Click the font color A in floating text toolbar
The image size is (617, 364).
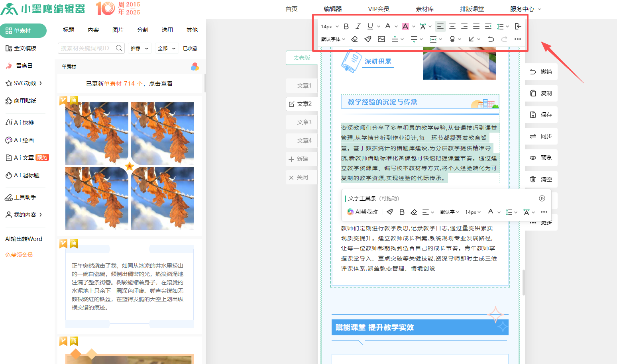491,212
